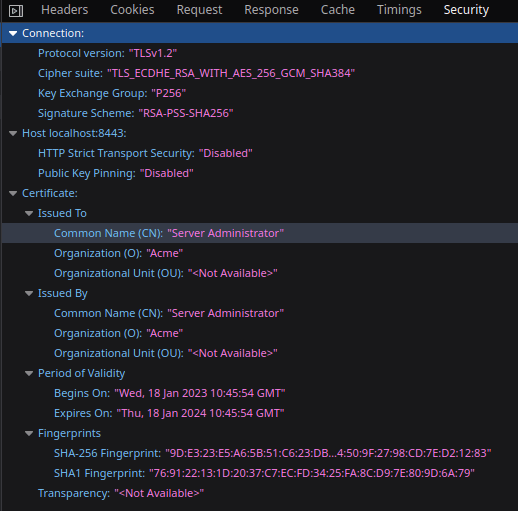Show the Response tab

[x=271, y=10]
